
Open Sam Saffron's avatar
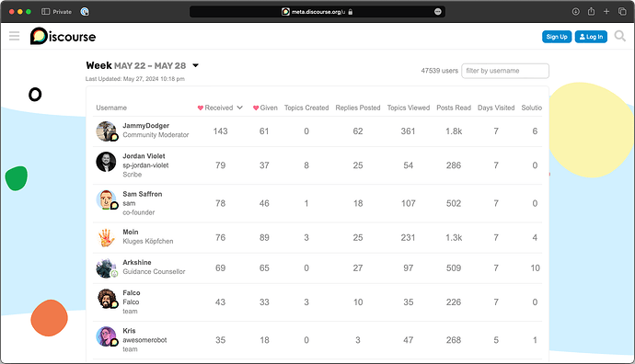[x=106, y=199]
